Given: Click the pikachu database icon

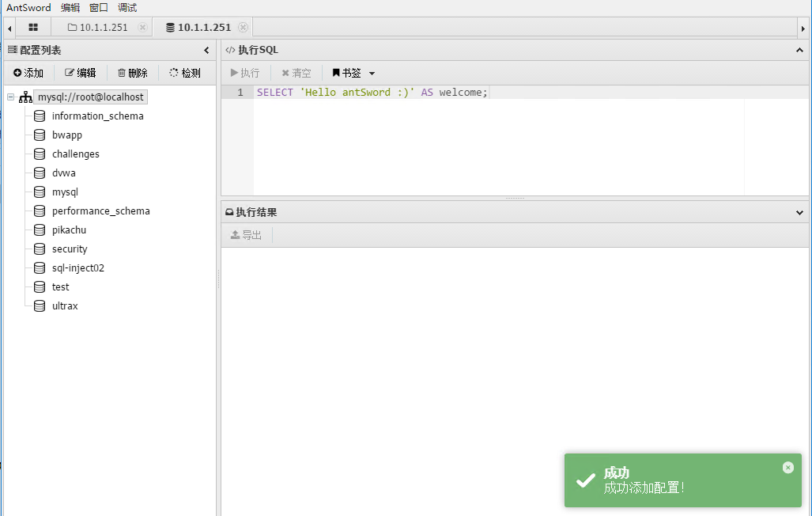Looking at the screenshot, I should coord(40,230).
